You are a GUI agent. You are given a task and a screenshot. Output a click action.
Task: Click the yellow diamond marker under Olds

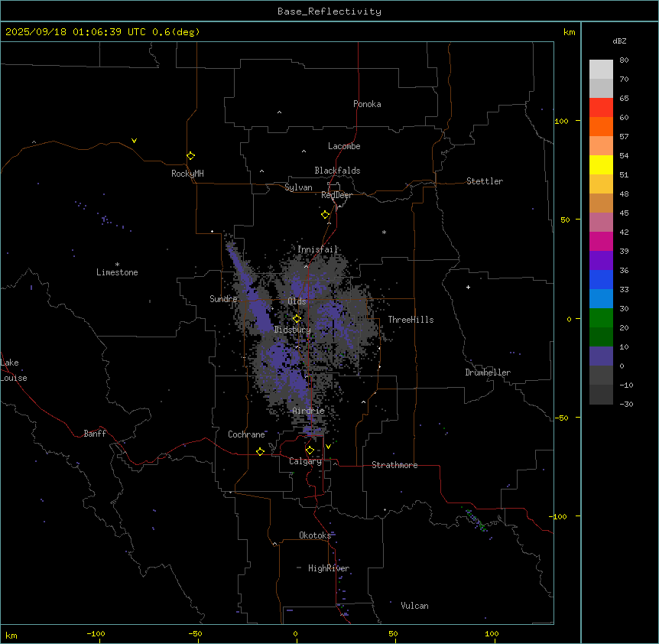tap(297, 318)
